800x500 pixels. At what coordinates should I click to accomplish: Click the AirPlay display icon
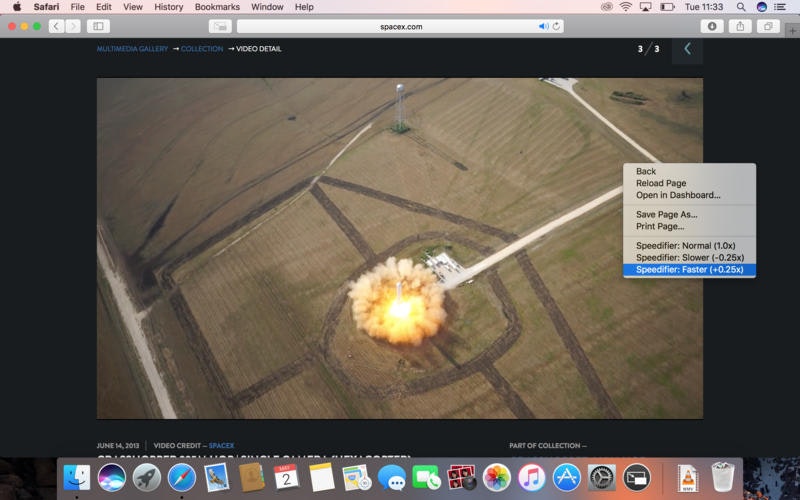(645, 7)
